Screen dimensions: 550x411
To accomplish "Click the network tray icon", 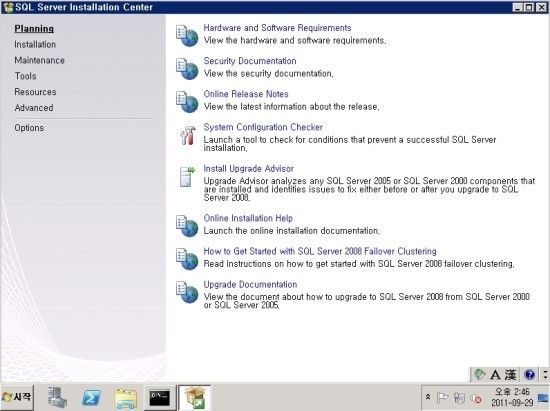I will point(459,398).
